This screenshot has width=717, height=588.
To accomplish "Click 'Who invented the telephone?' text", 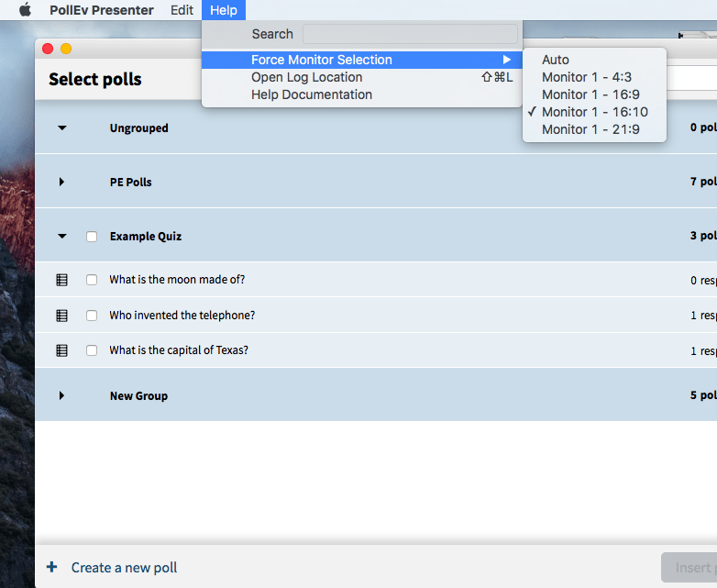I will (182, 316).
